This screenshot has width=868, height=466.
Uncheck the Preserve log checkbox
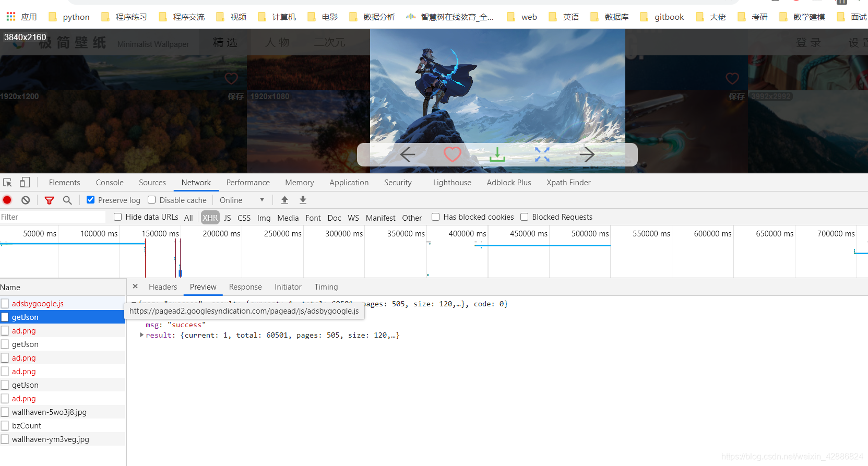91,200
